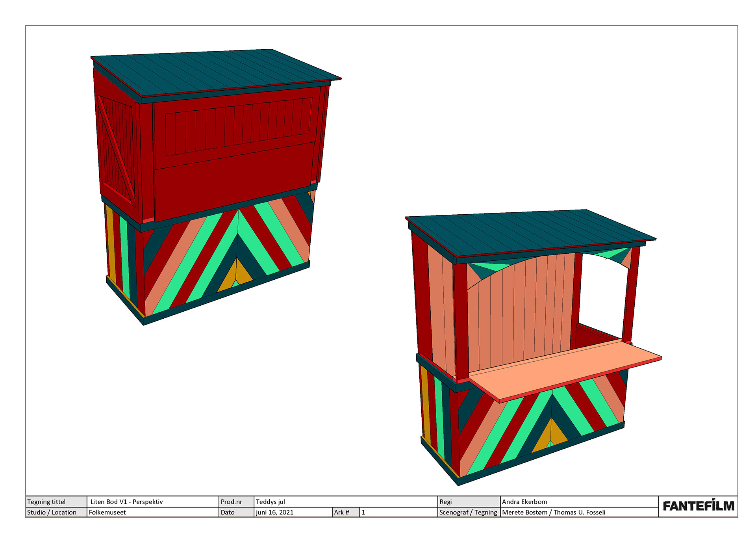The width and height of the screenshot is (756, 535).
Task: Click the 'Regi' label cell
Action: [x=445, y=502]
